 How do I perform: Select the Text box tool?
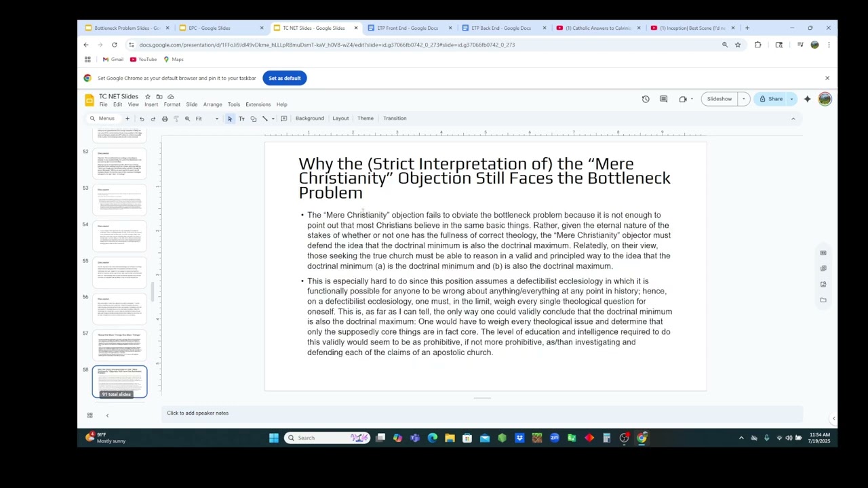(x=241, y=119)
